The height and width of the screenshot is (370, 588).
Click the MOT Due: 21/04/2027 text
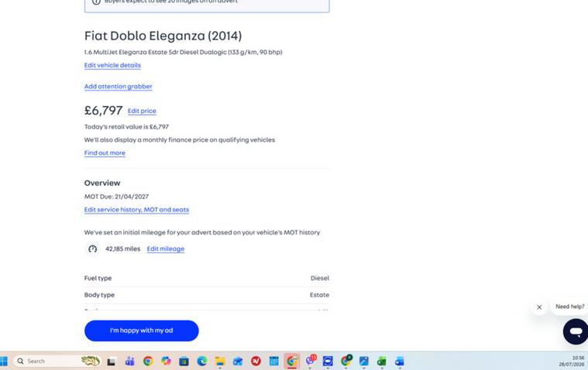click(x=117, y=197)
